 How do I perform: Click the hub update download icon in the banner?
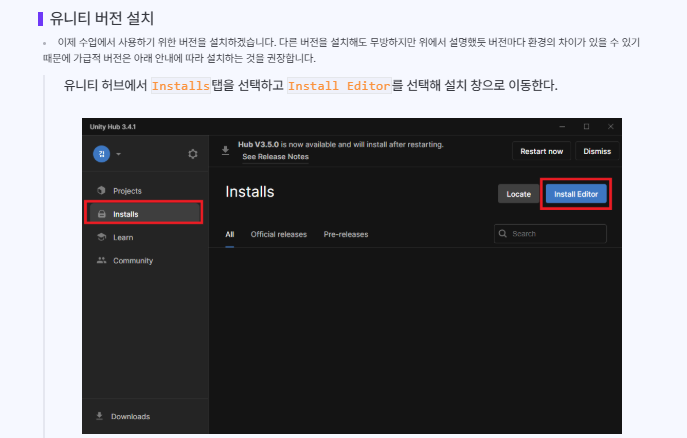pyautogui.click(x=225, y=151)
